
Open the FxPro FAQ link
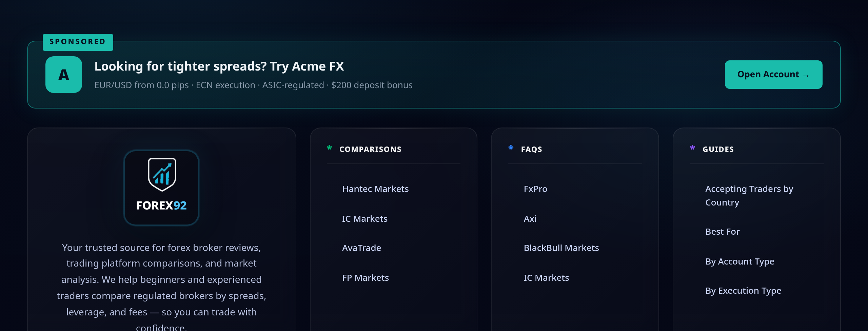coord(535,189)
